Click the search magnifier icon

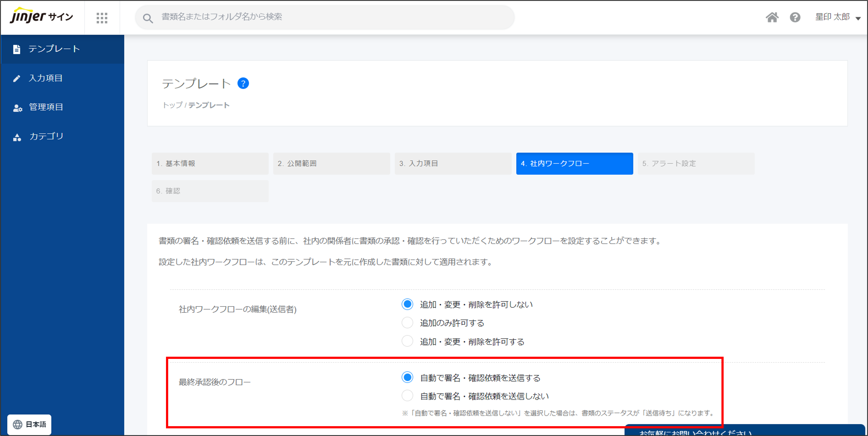(x=148, y=18)
